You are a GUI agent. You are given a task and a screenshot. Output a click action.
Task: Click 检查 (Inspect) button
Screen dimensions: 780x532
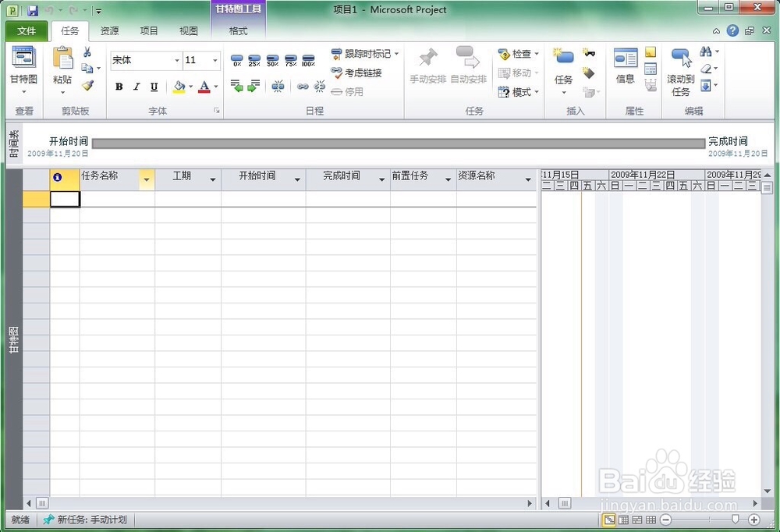pos(519,54)
